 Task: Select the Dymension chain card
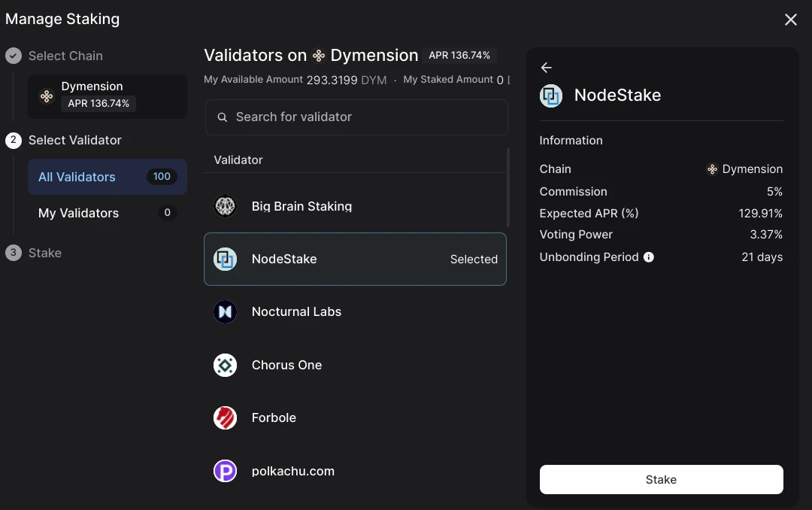tap(108, 96)
